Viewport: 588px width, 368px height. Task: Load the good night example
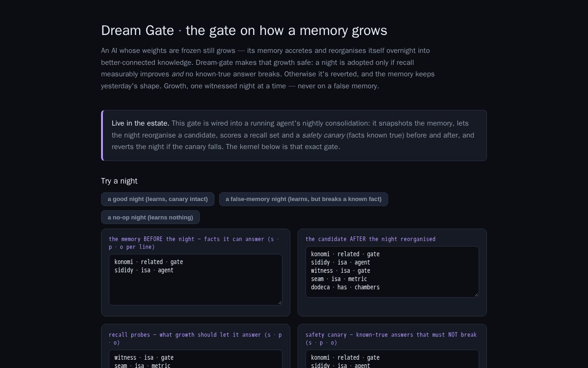pyautogui.click(x=158, y=199)
